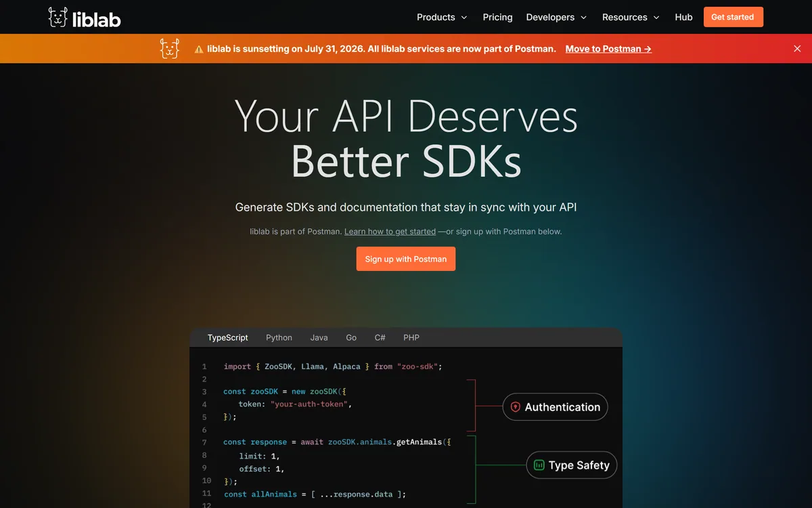Click "Generate SDKs and documentation" subtitle
Image resolution: width=812 pixels, height=508 pixels.
pyautogui.click(x=406, y=207)
